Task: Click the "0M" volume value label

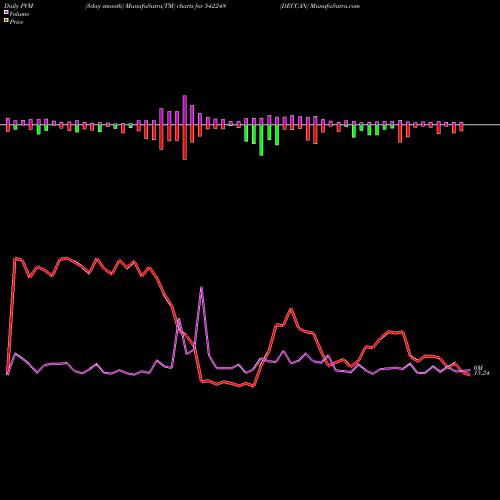Action: (x=478, y=368)
